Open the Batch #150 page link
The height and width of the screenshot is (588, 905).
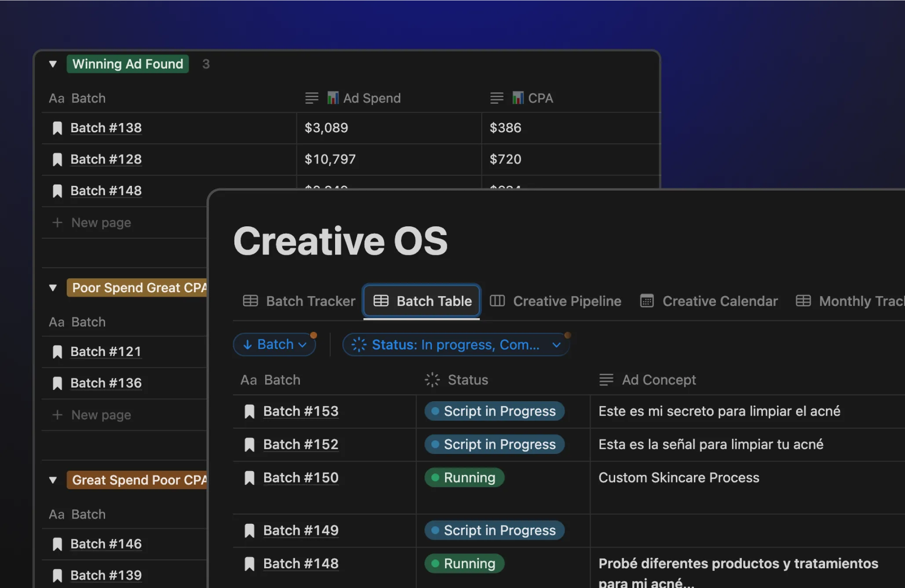[x=301, y=478]
